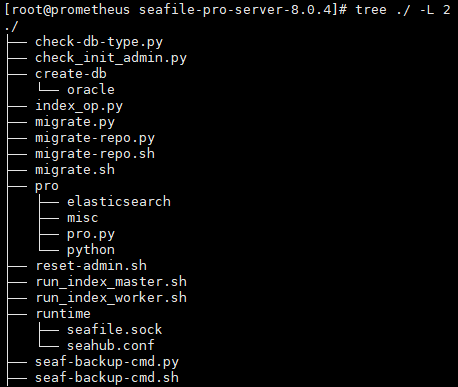Screen dimensions: 458x387
Task: Click the migrate-repo.py entry
Action: point(95,138)
